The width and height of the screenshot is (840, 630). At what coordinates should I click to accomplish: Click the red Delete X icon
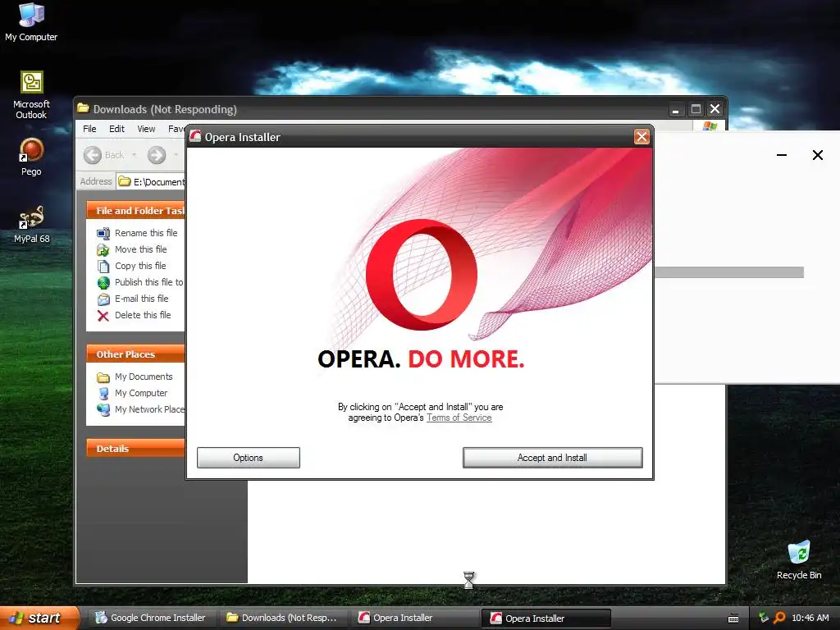click(103, 316)
